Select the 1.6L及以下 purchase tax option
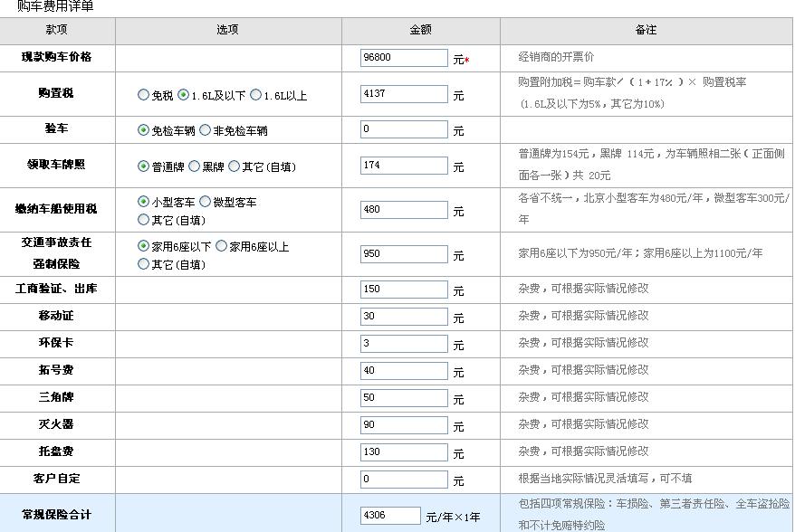The width and height of the screenshot is (795, 532). click(x=184, y=95)
